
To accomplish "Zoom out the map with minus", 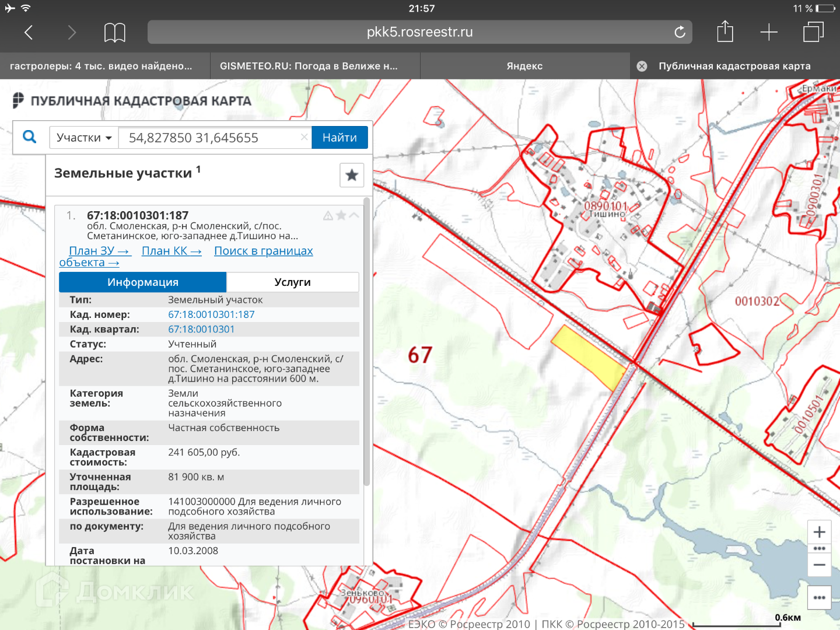I will click(819, 565).
